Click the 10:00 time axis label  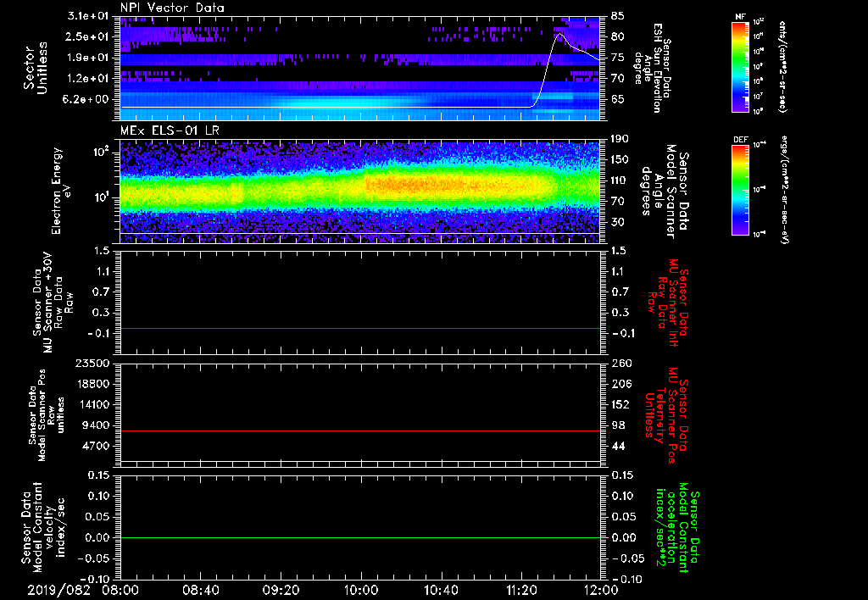(x=361, y=589)
